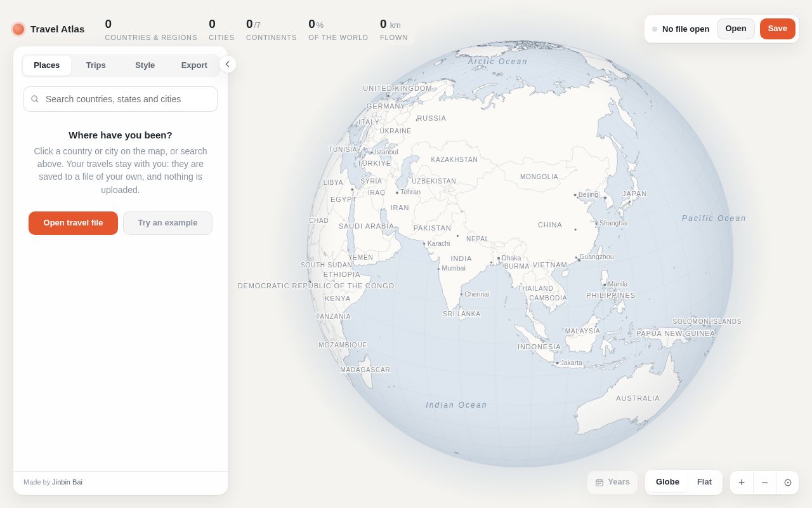Switch to Globe view

pos(667,482)
